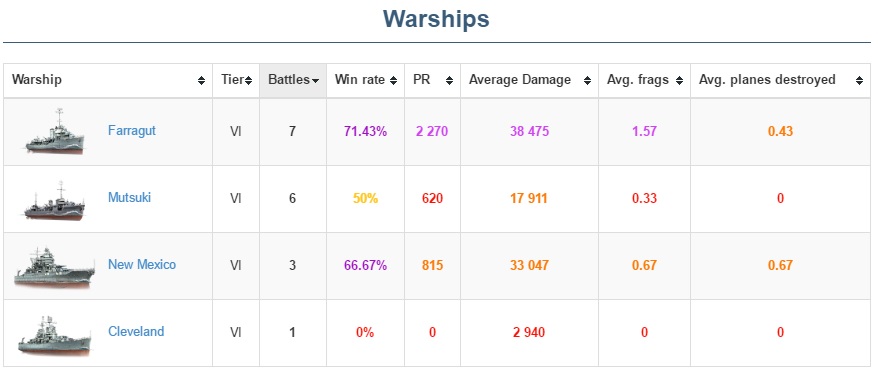Sort by Average Damage arrow icon

coord(587,81)
